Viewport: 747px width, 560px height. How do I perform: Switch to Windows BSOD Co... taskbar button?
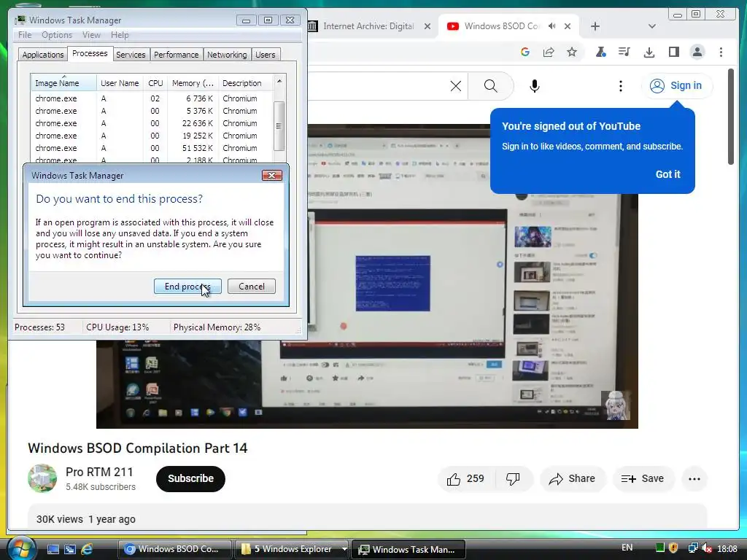[175, 549]
